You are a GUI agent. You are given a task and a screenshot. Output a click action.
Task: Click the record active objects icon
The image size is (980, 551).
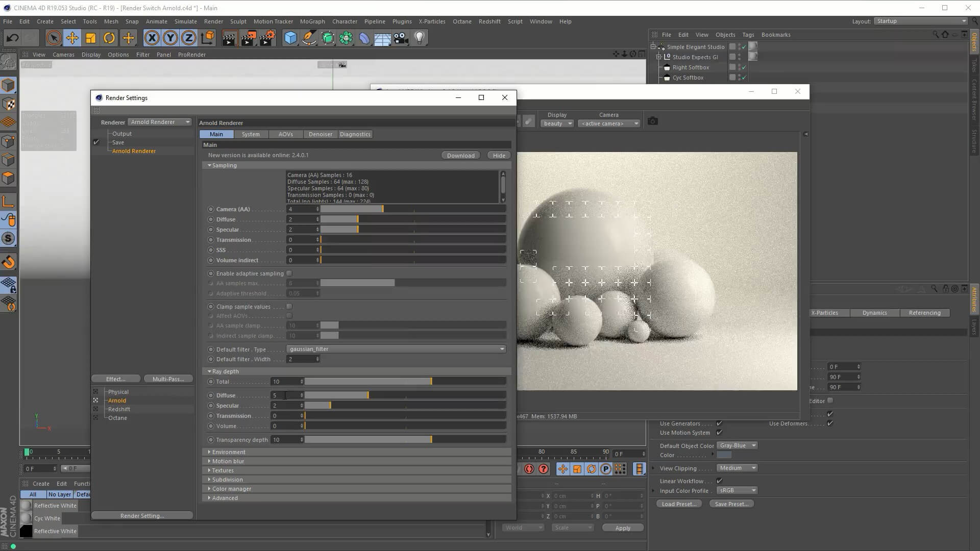[x=529, y=468]
